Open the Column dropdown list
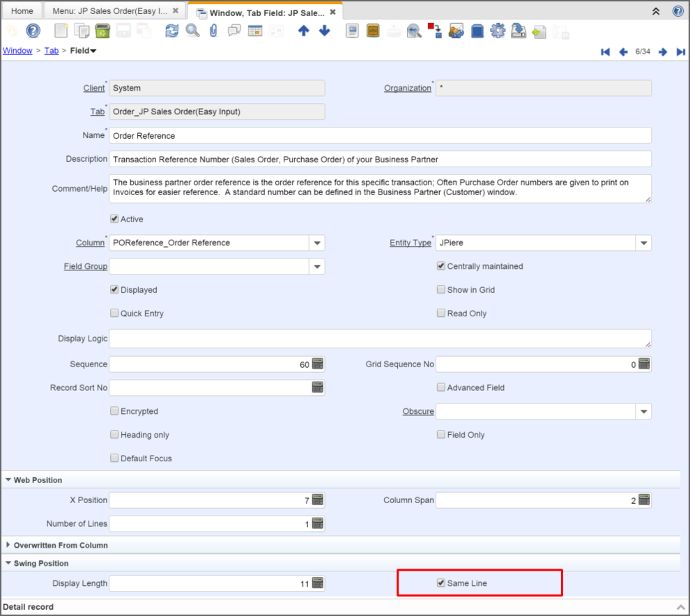The width and height of the screenshot is (690, 616). tap(317, 243)
